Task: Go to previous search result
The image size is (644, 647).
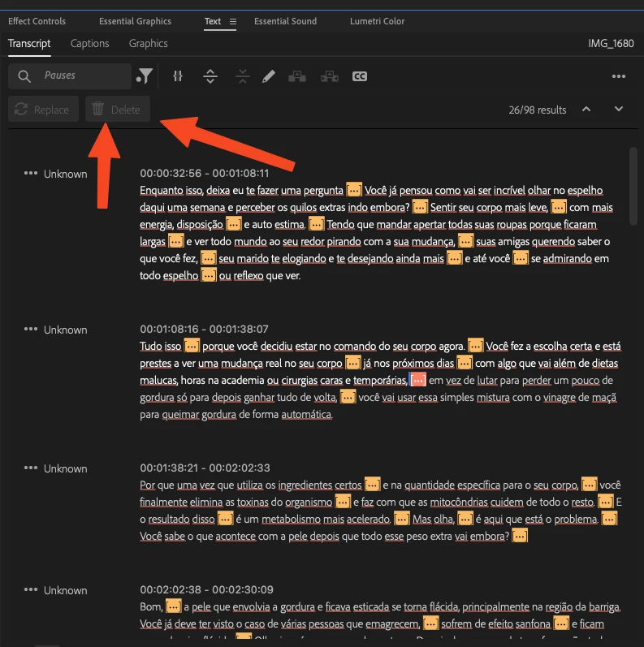Action: pos(586,110)
